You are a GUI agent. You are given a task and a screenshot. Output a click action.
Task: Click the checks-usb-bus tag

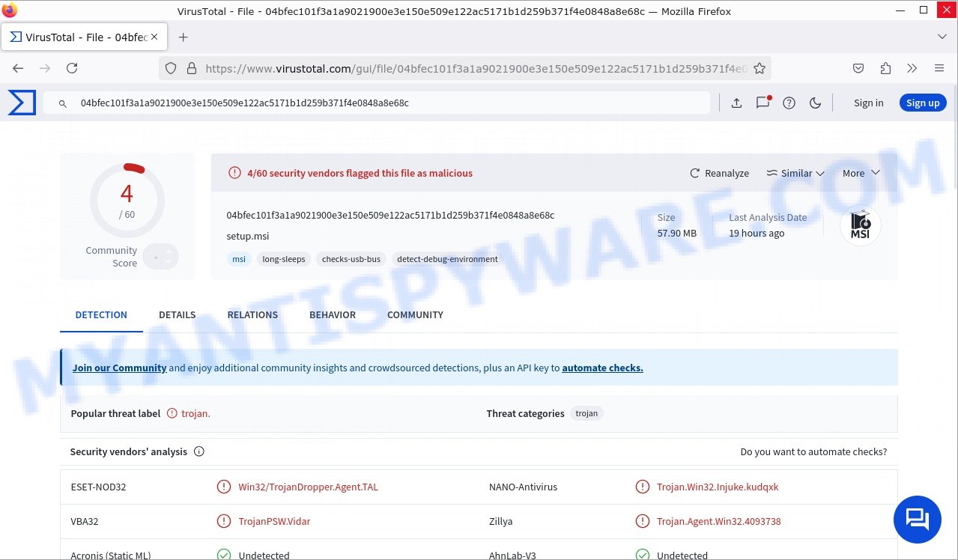(351, 259)
